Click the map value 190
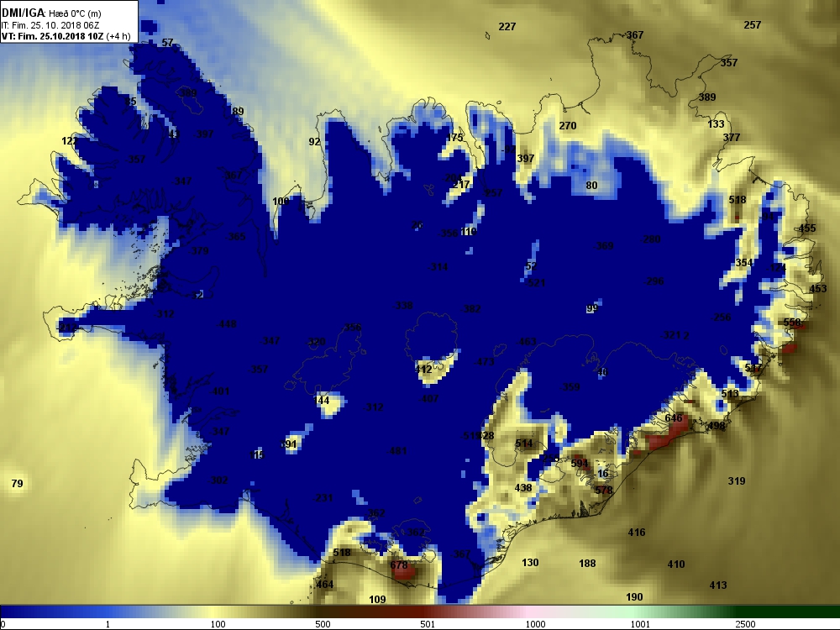 tap(634, 596)
